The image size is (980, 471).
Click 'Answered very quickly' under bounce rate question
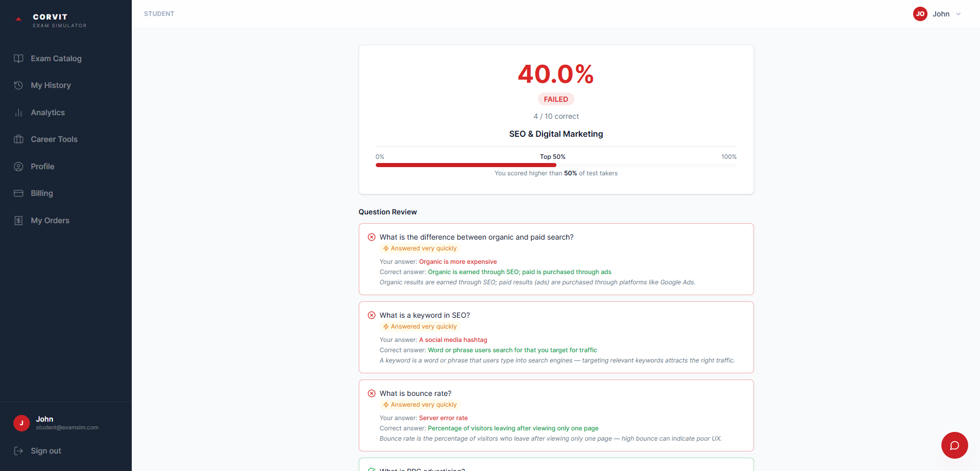click(424, 405)
